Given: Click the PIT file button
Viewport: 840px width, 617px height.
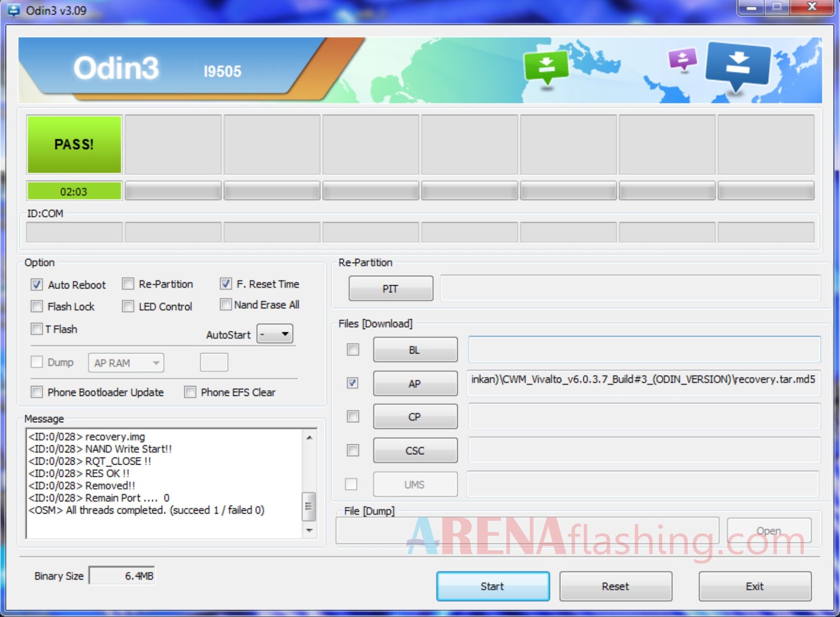Looking at the screenshot, I should pyautogui.click(x=391, y=288).
